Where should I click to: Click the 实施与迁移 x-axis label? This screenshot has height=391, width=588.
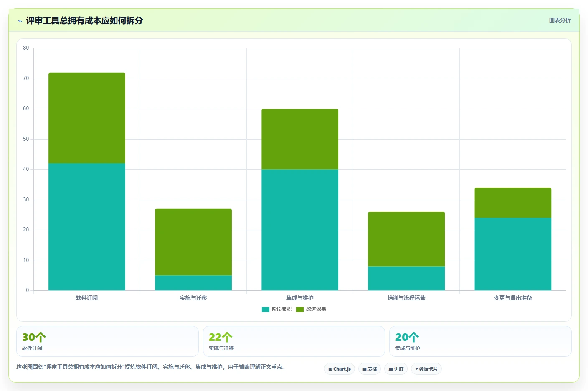tap(193, 298)
